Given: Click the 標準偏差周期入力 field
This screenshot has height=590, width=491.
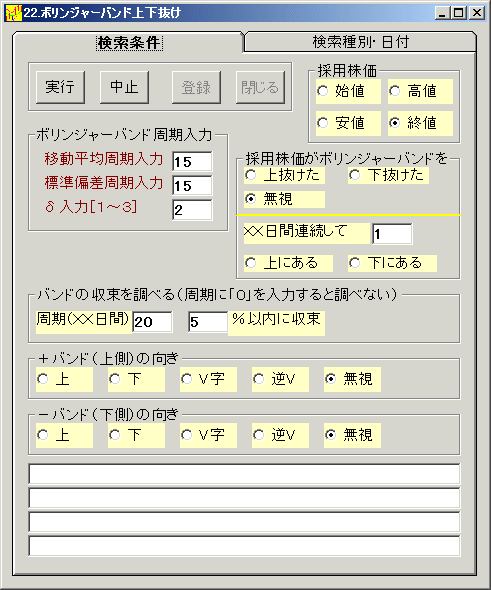Looking at the screenshot, I should (x=192, y=186).
